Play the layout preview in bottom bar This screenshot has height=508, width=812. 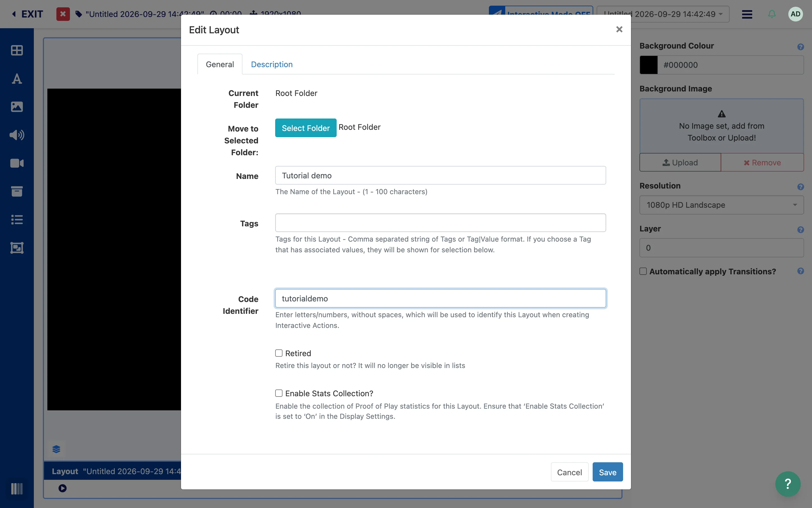coord(62,488)
